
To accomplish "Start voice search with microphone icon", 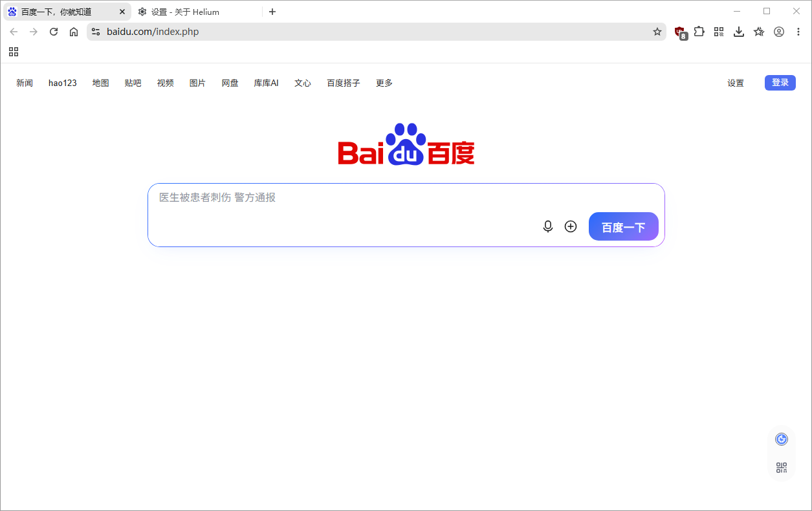I will pyautogui.click(x=548, y=226).
